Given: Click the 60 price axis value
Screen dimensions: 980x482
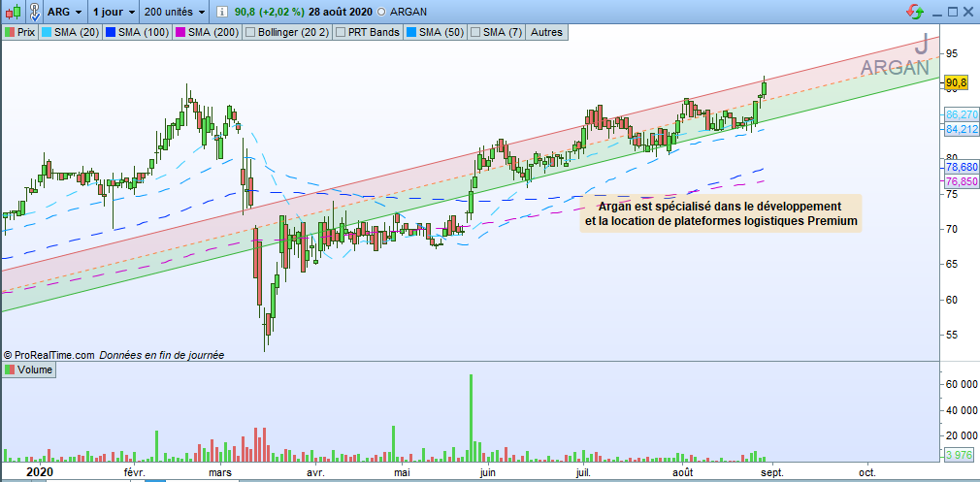Looking at the screenshot, I should [x=952, y=300].
